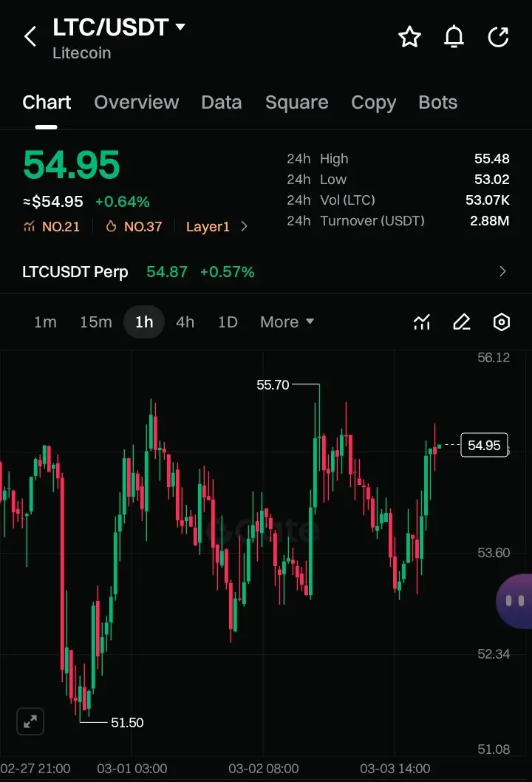Image resolution: width=532 pixels, height=782 pixels.
Task: Tap the Perp price 54.87
Action: [x=167, y=272]
